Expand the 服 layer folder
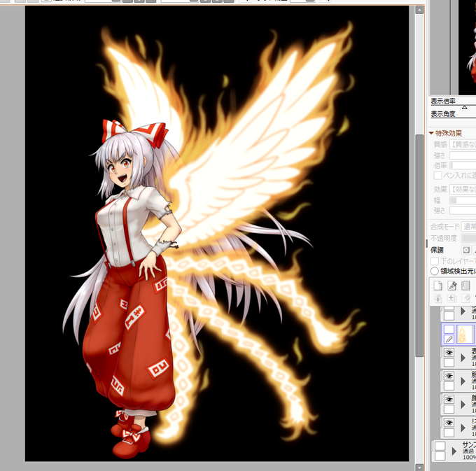The height and width of the screenshot is (471, 476). (x=463, y=381)
